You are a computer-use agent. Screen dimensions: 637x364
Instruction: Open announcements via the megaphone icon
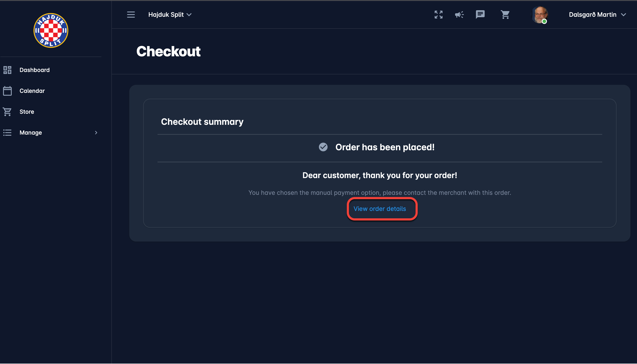459,15
